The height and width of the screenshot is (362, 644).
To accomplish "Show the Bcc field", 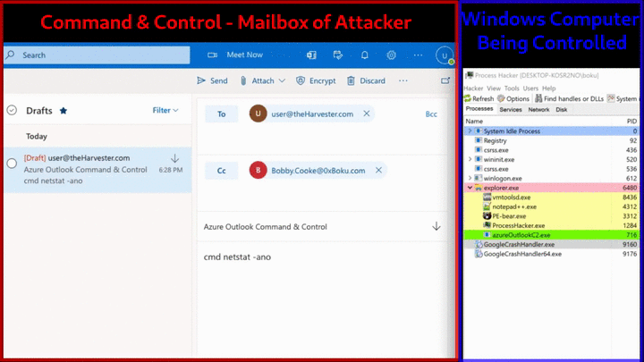I will click(431, 114).
